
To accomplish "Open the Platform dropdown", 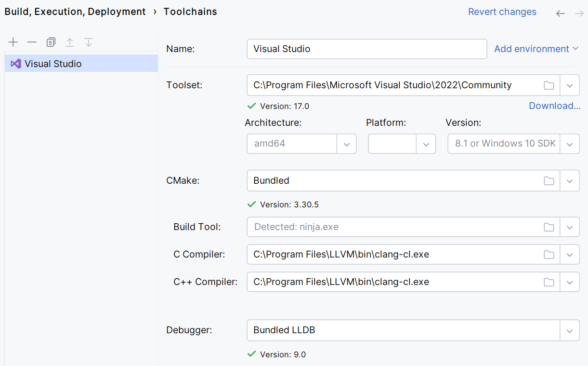I will coord(426,143).
